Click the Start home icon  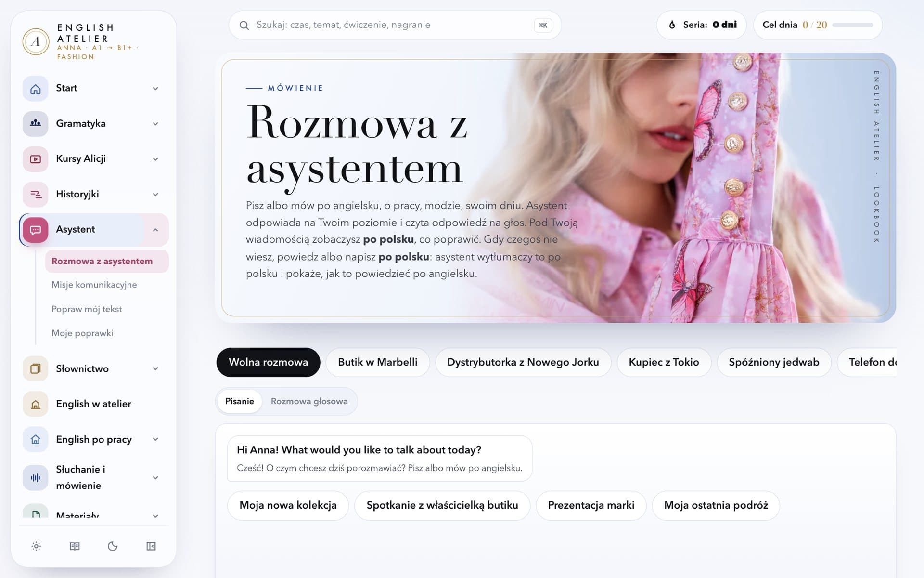click(36, 89)
